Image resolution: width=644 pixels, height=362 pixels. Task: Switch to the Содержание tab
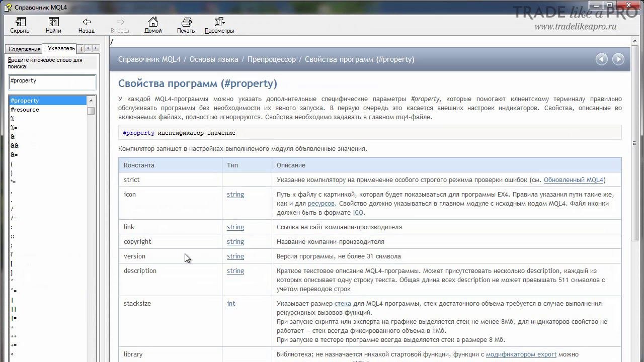click(24, 49)
